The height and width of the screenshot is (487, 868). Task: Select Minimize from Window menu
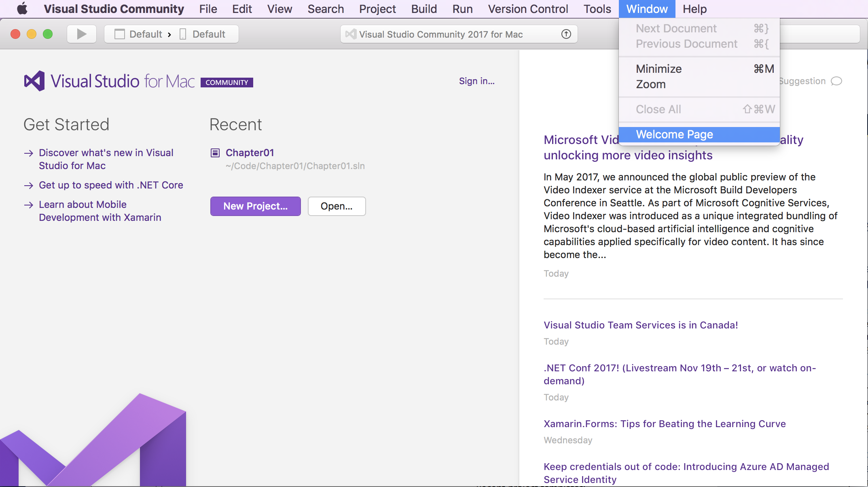pyautogui.click(x=699, y=69)
